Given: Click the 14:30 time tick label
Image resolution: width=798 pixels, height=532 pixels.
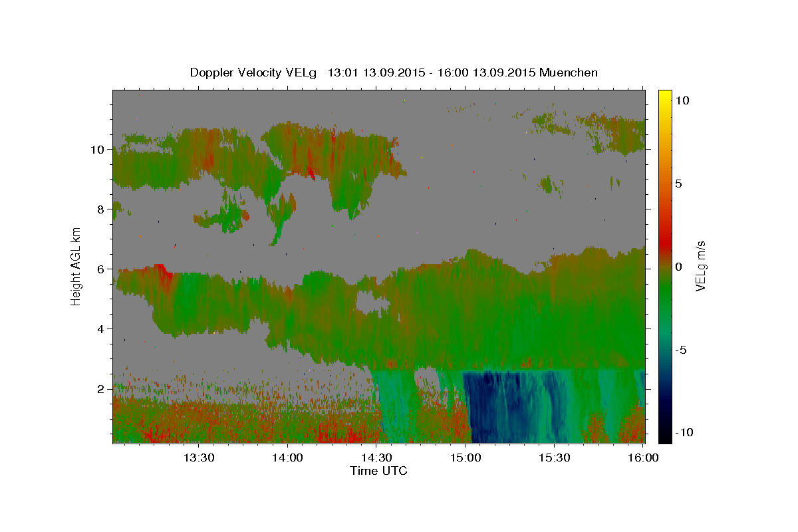Looking at the screenshot, I should click(376, 458).
